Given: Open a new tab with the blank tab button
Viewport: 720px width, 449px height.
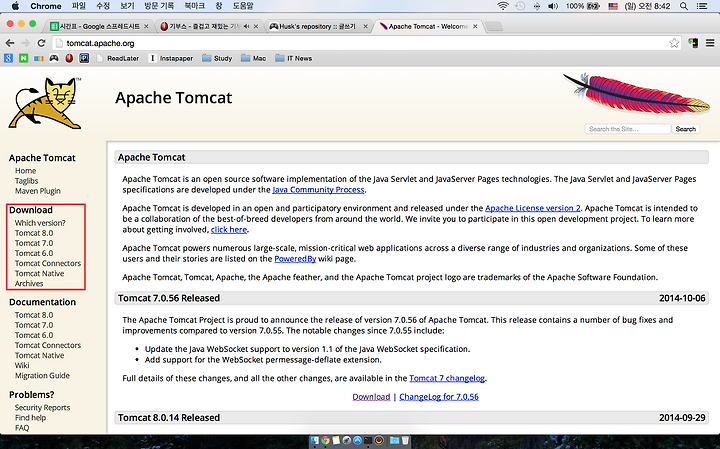Looking at the screenshot, I should [494, 27].
